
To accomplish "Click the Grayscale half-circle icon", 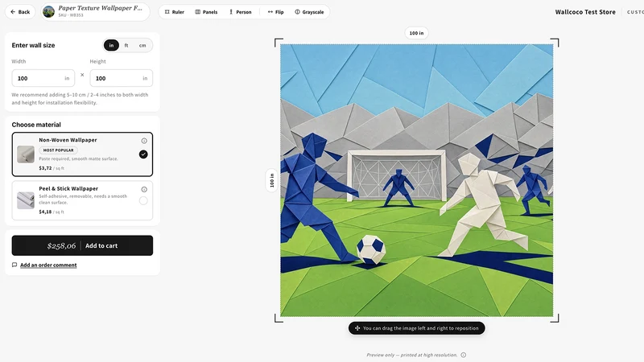I will point(297,12).
